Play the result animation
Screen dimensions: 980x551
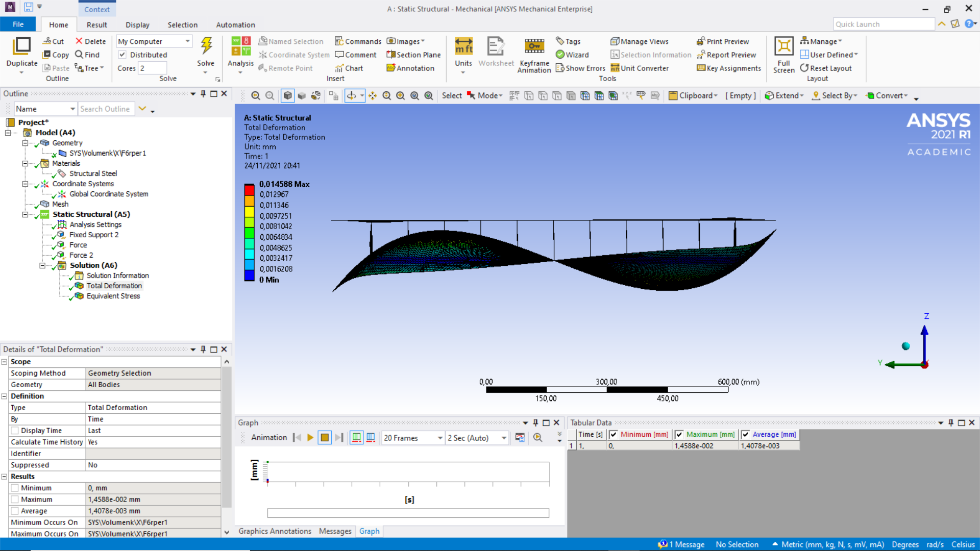click(x=310, y=438)
